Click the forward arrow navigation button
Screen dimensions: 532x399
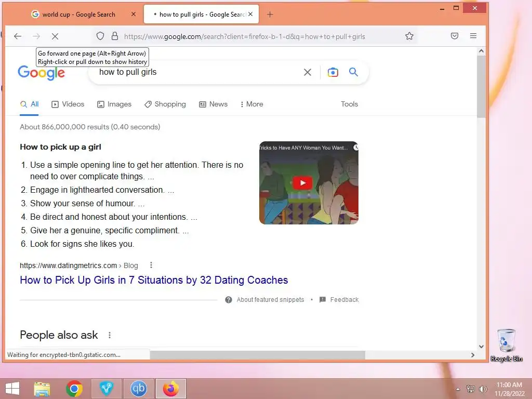36,36
